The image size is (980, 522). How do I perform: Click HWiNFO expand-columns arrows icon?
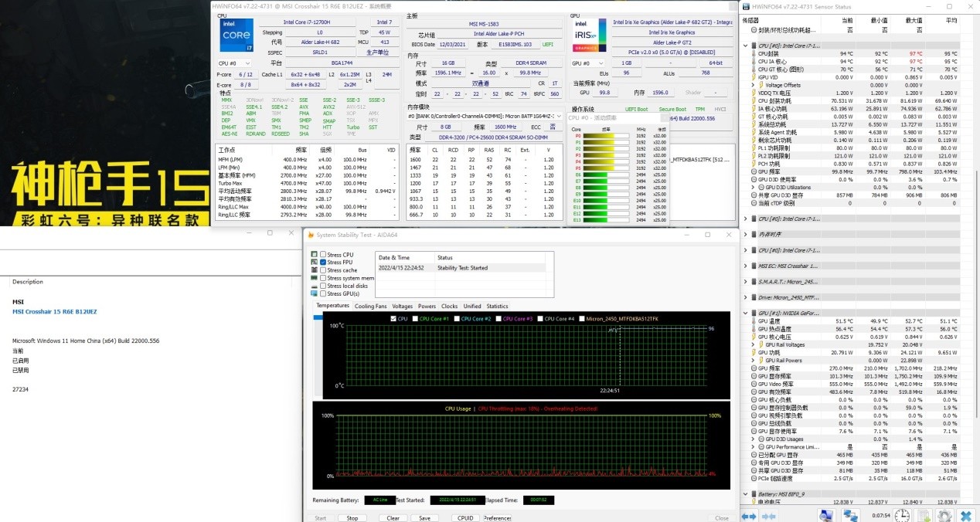750,515
